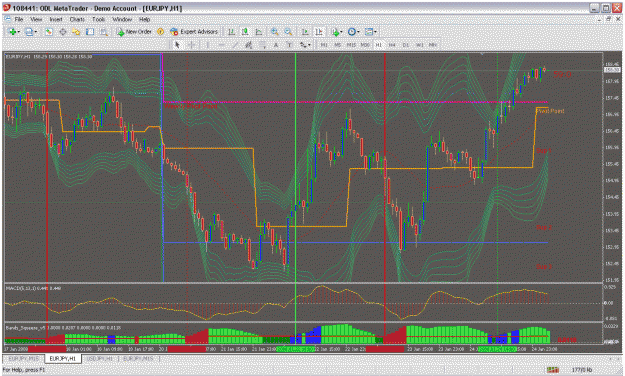
Task: Switch to the M1 timeframe
Action: pos(324,45)
